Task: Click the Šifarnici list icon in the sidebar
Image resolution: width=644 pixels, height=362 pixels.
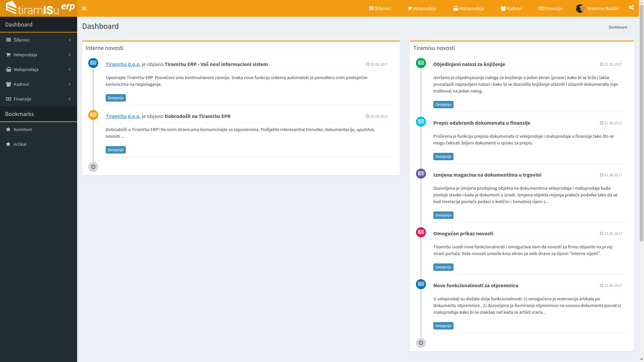Action: pyautogui.click(x=8, y=40)
